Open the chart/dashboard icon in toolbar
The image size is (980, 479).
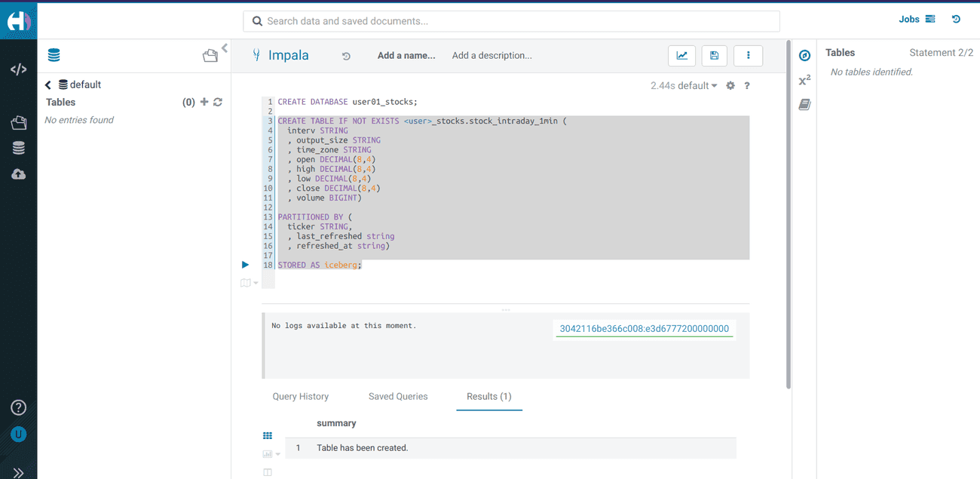(681, 56)
